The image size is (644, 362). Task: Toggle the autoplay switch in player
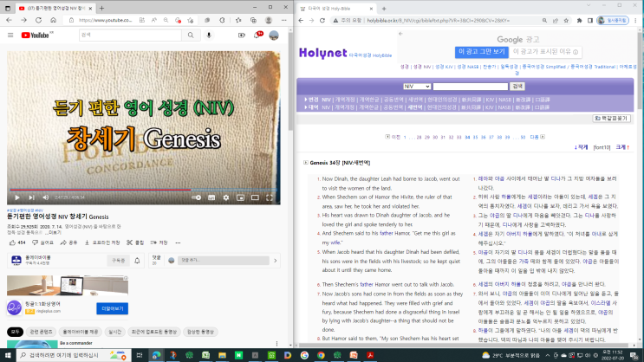click(x=197, y=197)
